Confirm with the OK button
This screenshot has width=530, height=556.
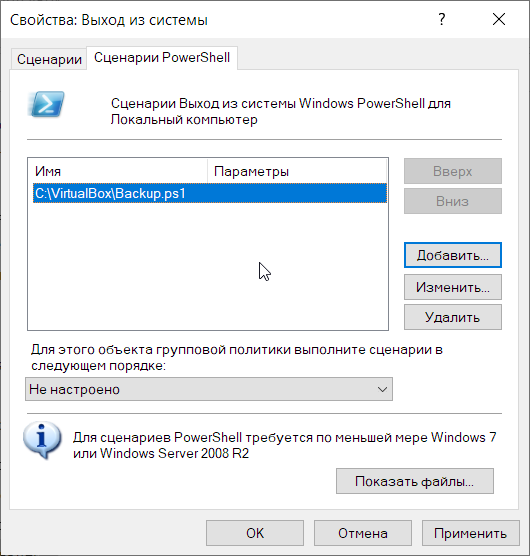[x=255, y=533]
